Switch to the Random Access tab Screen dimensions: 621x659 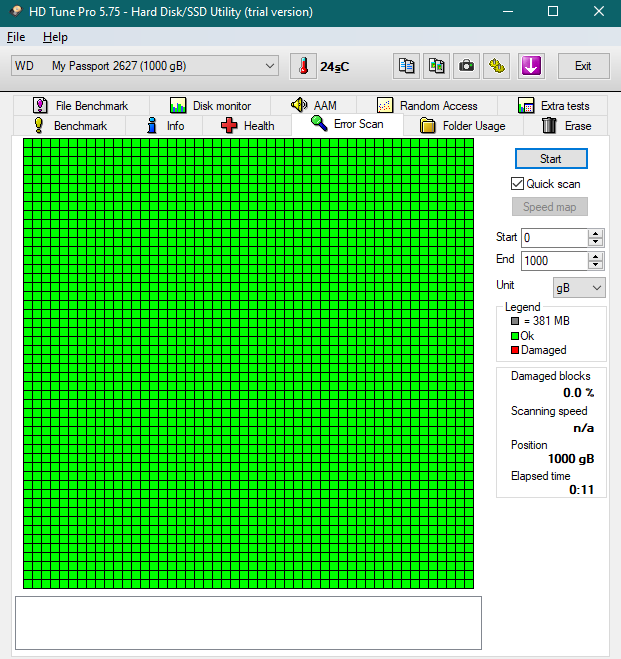tap(427, 105)
